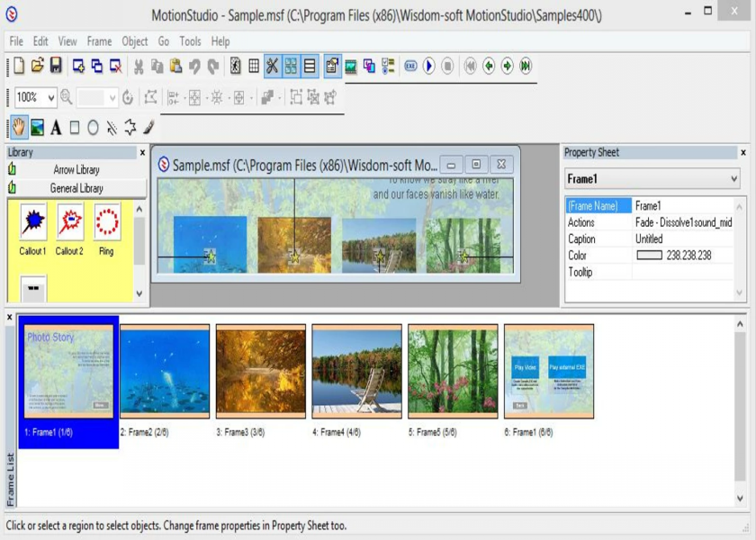Toggle the Property Sheet panel button
The image size is (756, 540).
(x=332, y=66)
